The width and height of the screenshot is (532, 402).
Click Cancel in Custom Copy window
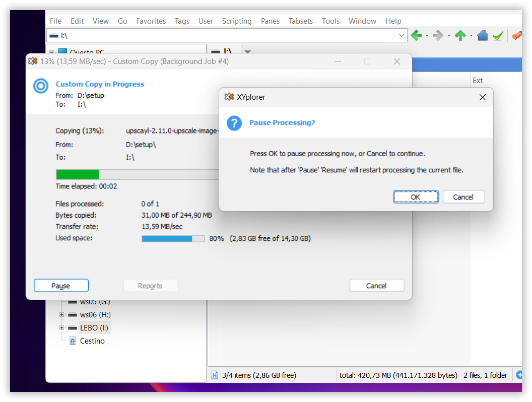tap(376, 286)
